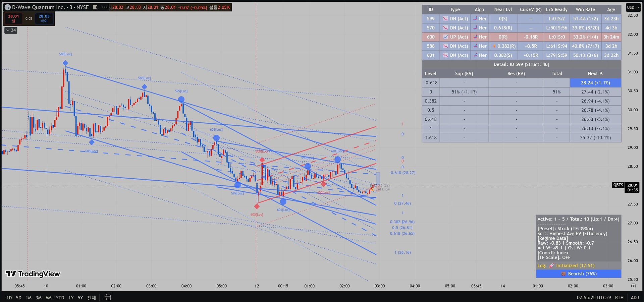644x302 pixels.
Task: Select the 전체 (all) date range
Action: click(92, 298)
